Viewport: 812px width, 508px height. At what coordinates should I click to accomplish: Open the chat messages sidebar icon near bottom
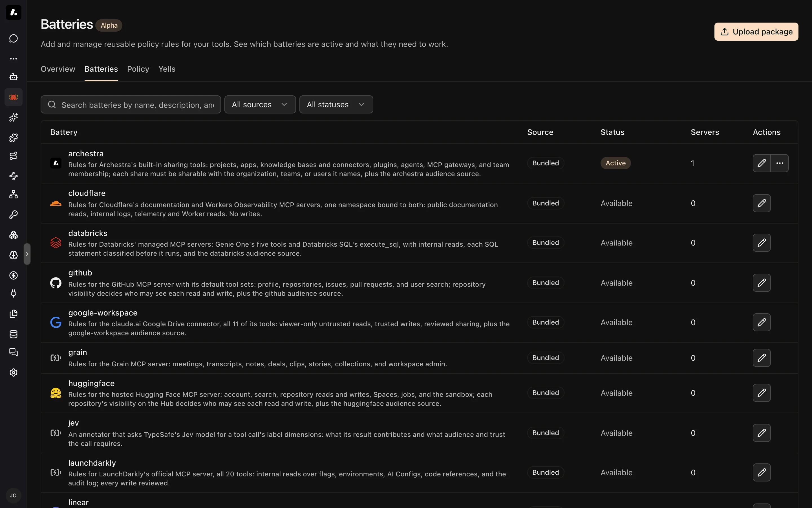click(x=14, y=352)
